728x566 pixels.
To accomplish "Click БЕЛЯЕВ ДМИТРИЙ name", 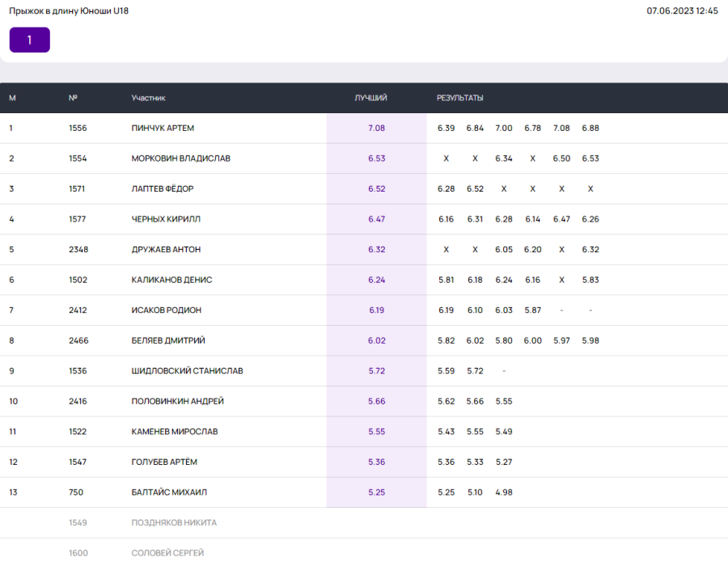I will (x=168, y=340).
